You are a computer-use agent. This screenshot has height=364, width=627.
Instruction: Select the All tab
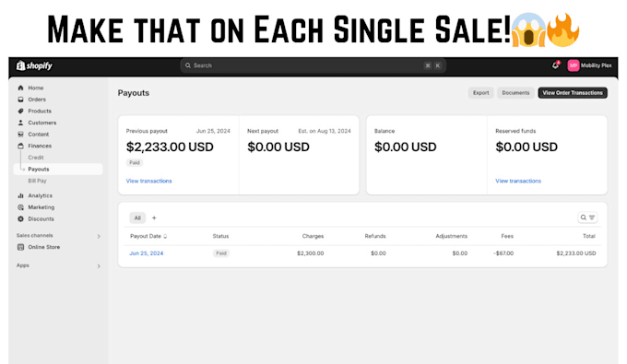point(137,218)
